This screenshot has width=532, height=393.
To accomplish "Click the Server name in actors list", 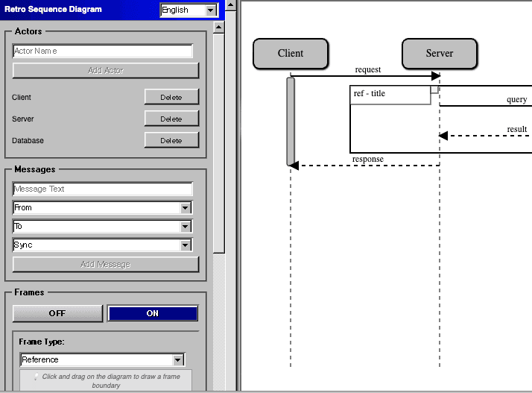I will [23, 119].
